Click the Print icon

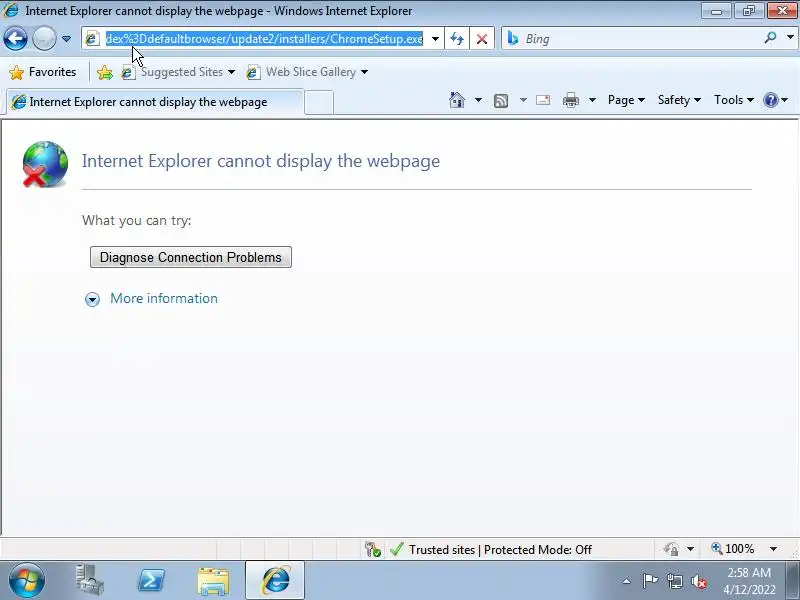point(570,100)
